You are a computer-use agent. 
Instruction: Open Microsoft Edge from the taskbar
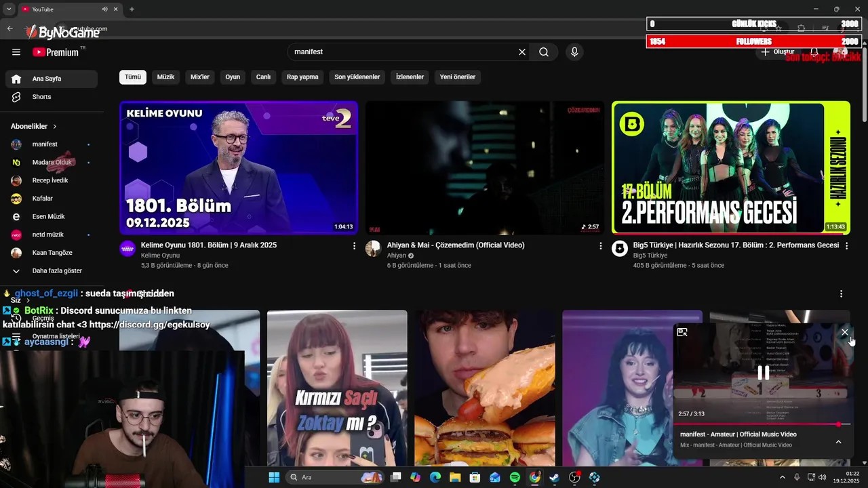435,477
